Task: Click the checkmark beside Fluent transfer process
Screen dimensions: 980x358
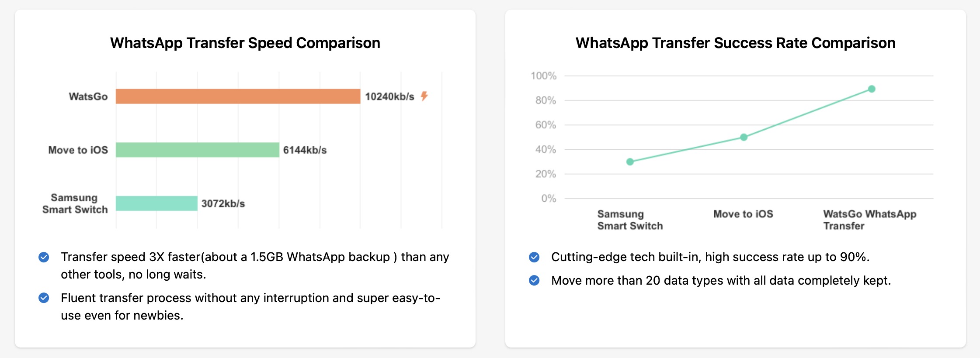Action: click(x=44, y=298)
